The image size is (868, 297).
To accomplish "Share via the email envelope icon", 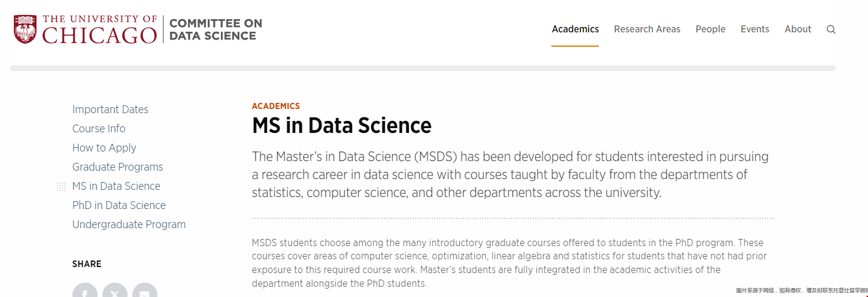I will [145, 291].
